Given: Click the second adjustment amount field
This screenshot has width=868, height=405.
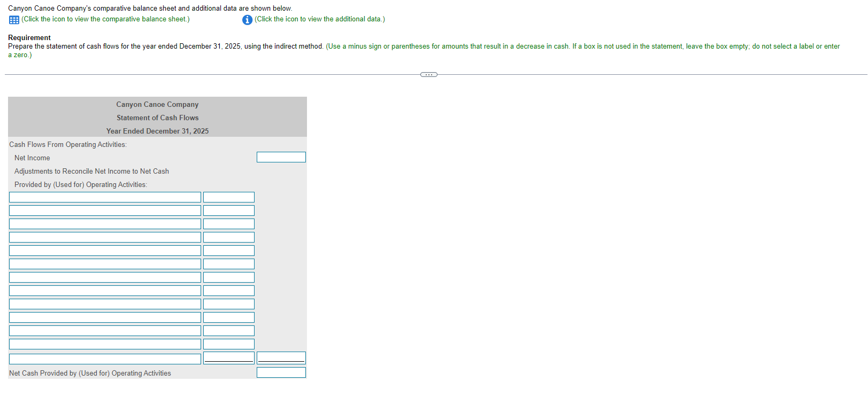Looking at the screenshot, I should point(229,211).
